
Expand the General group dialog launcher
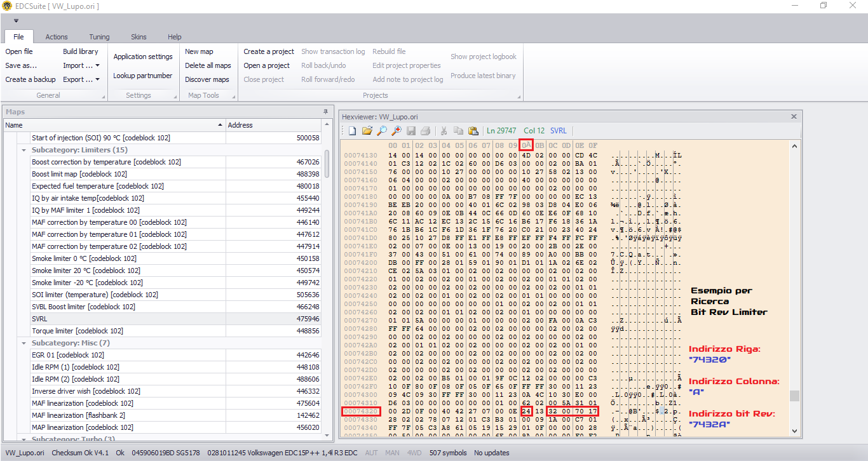pos(103,97)
